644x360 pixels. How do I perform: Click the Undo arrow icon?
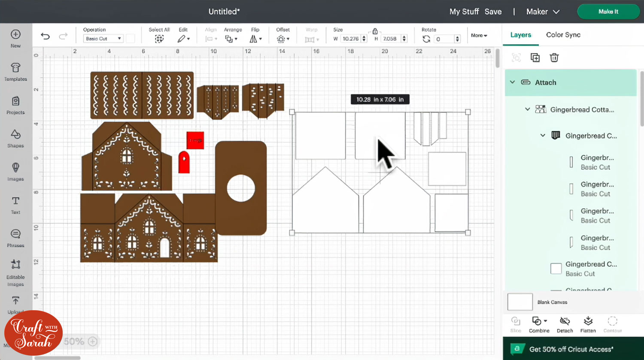(x=45, y=36)
